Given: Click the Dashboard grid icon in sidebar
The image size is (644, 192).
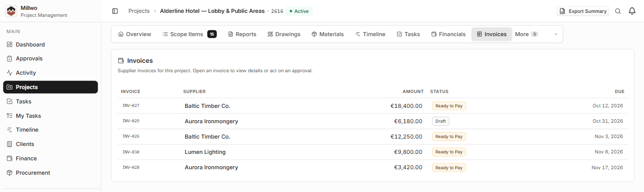Looking at the screenshot, I should [9, 45].
